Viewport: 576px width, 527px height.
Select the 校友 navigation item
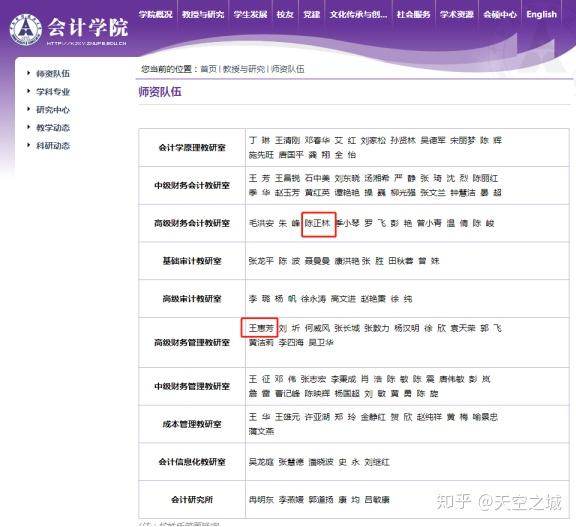tap(285, 14)
